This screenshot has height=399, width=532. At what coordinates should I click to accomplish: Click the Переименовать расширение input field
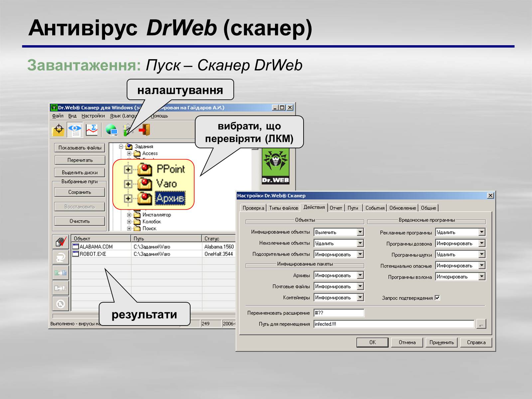click(x=339, y=313)
